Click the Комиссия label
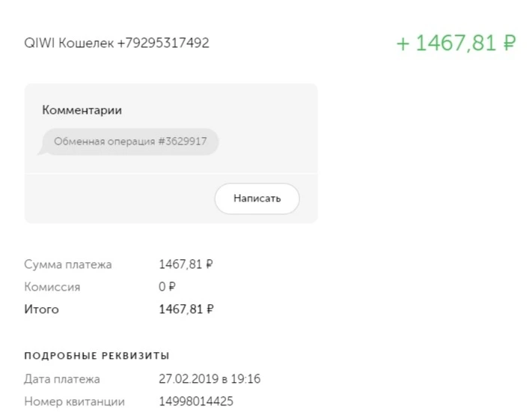 click(52, 287)
